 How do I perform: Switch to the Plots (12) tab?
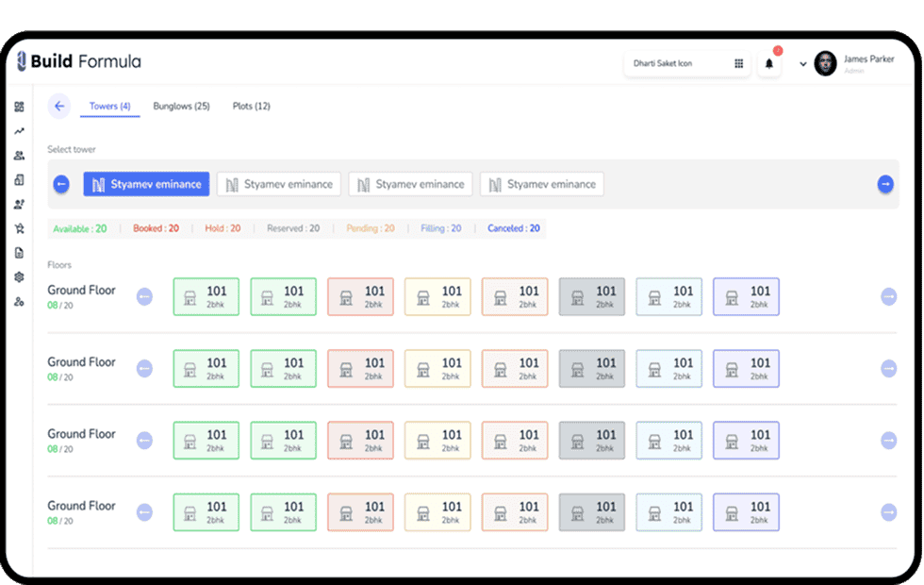[251, 107]
